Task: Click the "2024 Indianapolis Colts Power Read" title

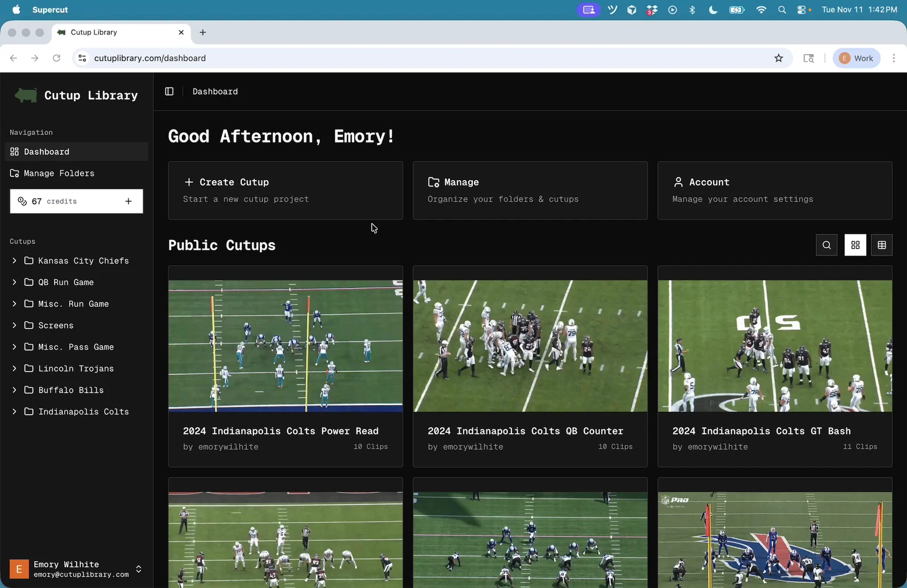Action: (281, 431)
